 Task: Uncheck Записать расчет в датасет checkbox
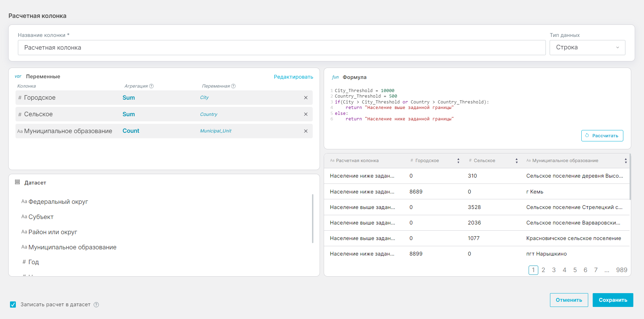(x=13, y=305)
